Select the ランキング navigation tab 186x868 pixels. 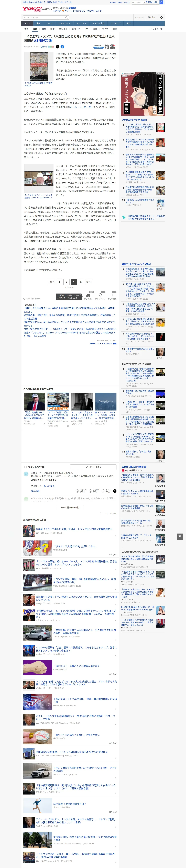115,23
